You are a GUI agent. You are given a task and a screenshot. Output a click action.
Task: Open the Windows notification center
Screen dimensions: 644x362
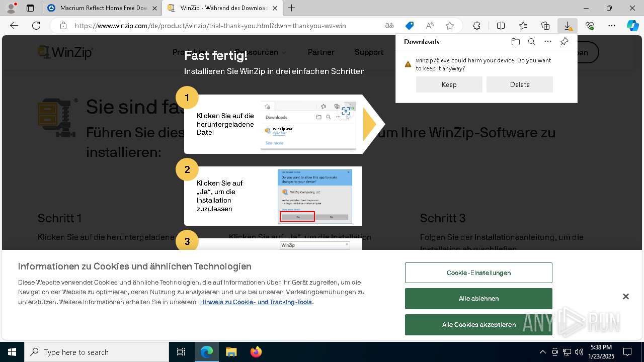click(x=627, y=352)
